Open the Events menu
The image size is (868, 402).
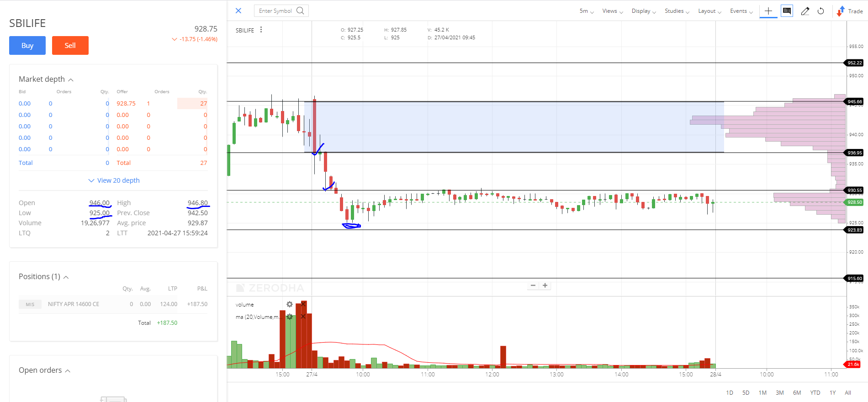click(741, 11)
